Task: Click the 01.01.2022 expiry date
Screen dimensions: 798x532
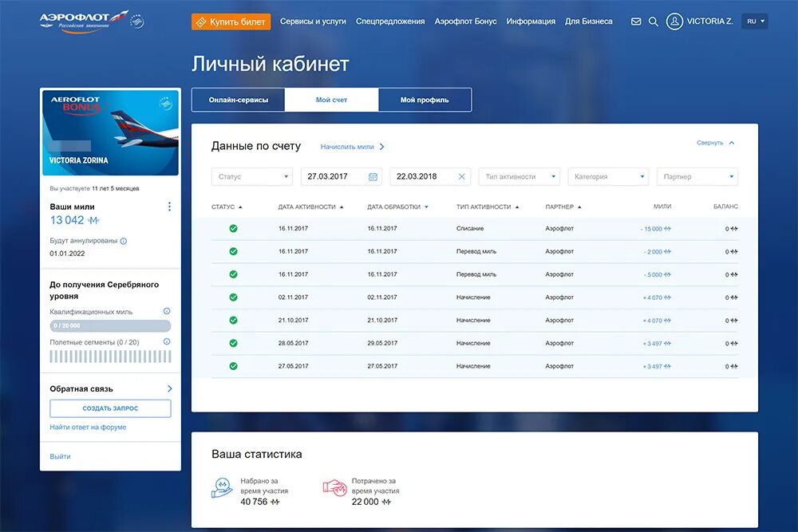Action: [x=67, y=254]
